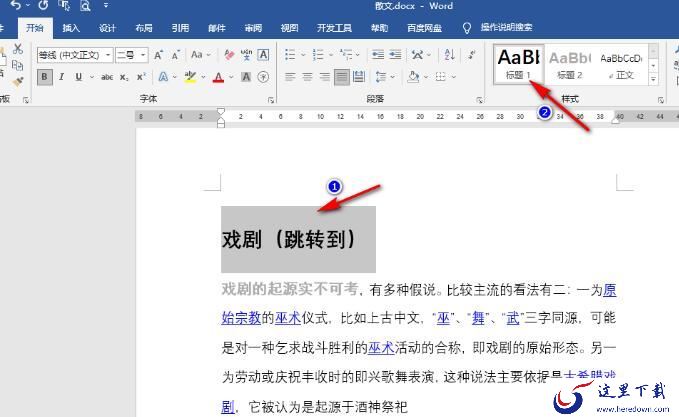This screenshot has width=679, height=417.
Task: Expand the Customize Quick Access Toolbar arrow
Action: 106,6
